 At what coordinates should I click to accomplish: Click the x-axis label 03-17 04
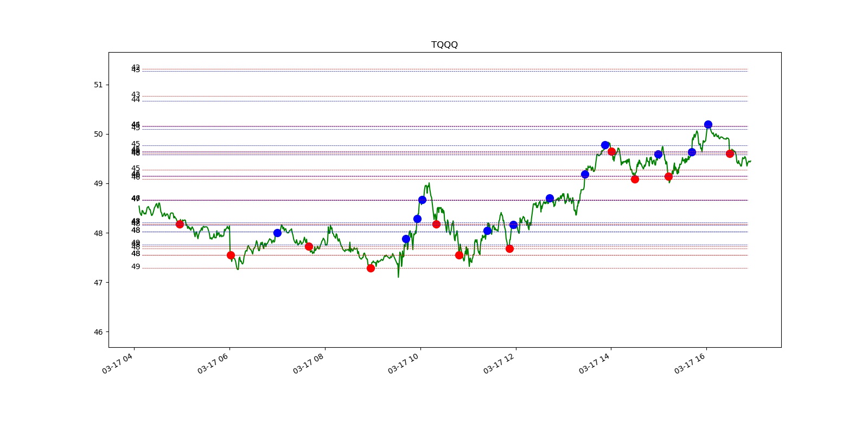tap(118, 363)
